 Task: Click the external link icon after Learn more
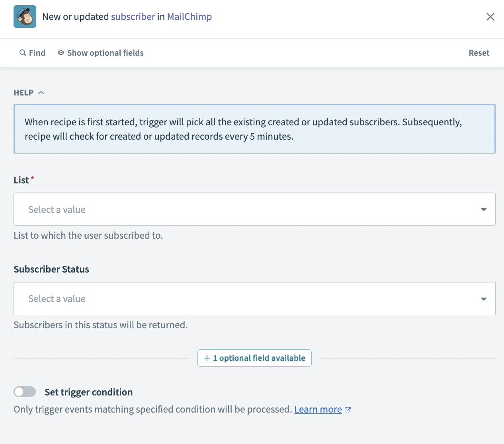point(348,410)
